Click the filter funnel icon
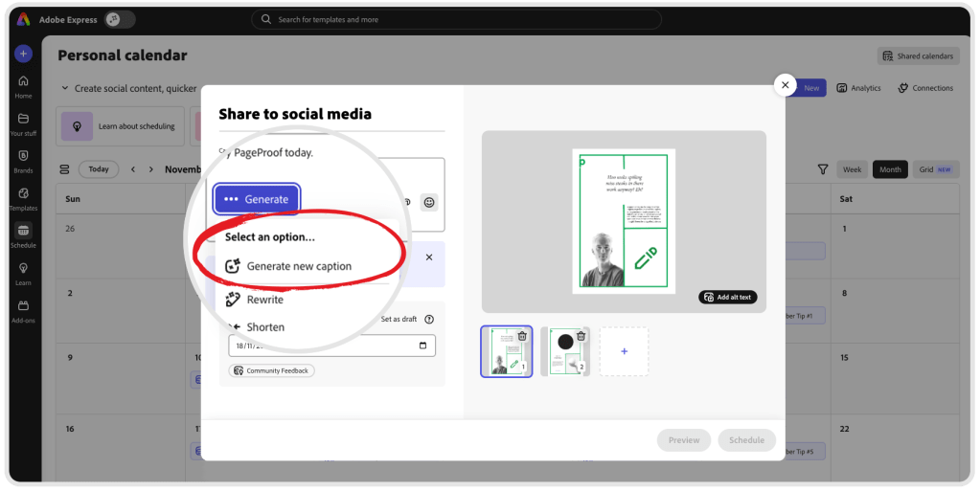This screenshot has height=491, width=980. coord(822,169)
